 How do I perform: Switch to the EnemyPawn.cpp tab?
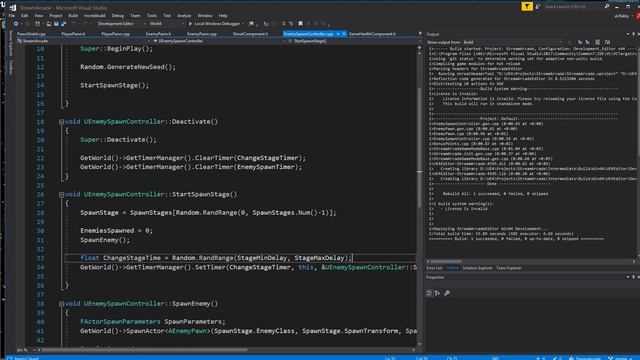click(202, 34)
